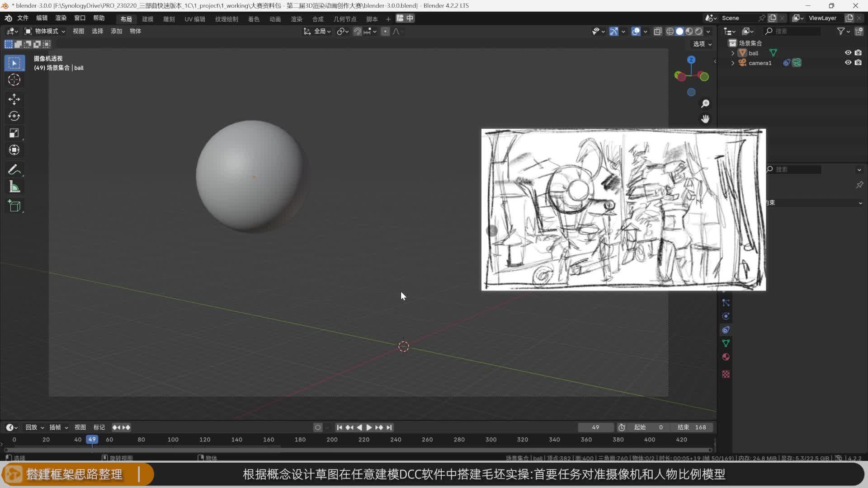Viewport: 868px width, 488px height.
Task: Toggle viewport gizmo display
Action: (x=613, y=31)
